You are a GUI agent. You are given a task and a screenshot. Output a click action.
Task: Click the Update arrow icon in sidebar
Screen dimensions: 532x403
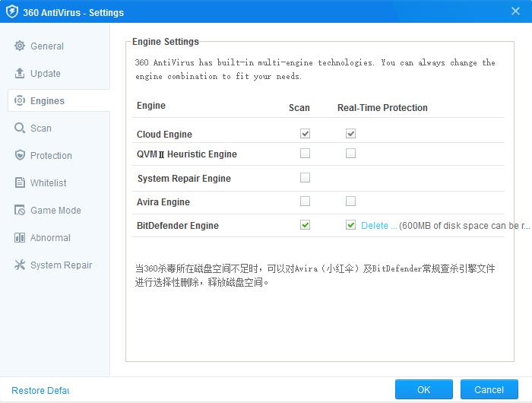[x=20, y=74]
